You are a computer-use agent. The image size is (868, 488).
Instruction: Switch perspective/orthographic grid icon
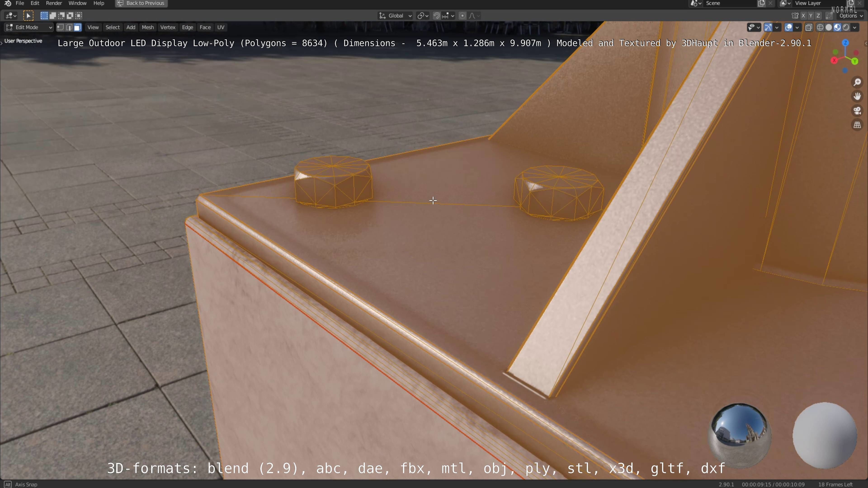857,125
